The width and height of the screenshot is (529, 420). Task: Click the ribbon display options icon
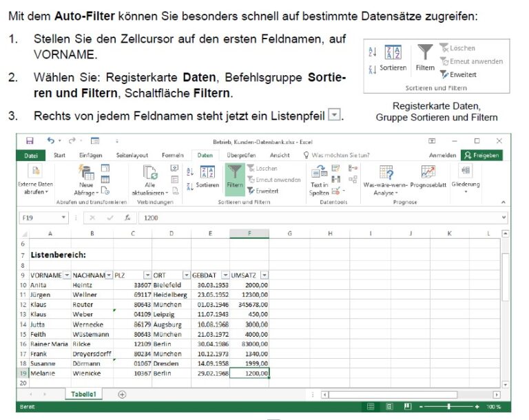tap(432, 140)
